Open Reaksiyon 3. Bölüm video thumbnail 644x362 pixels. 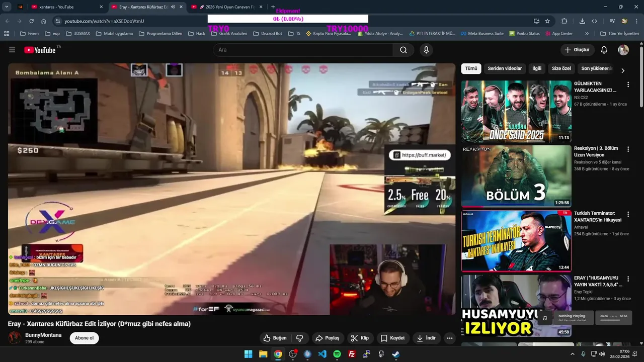516,176
